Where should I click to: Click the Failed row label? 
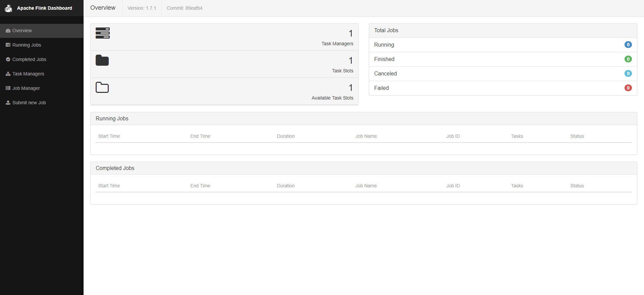tap(381, 88)
